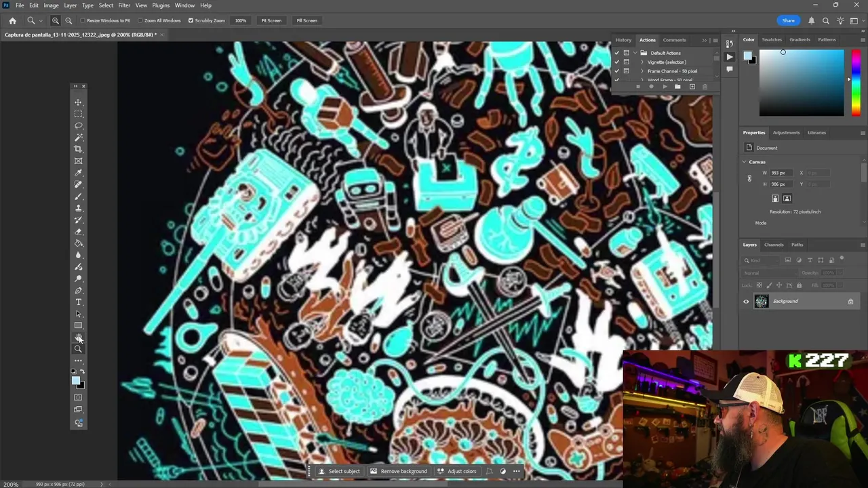Select the Clone Stamp tool
This screenshot has height=488, width=868.
[x=78, y=208]
